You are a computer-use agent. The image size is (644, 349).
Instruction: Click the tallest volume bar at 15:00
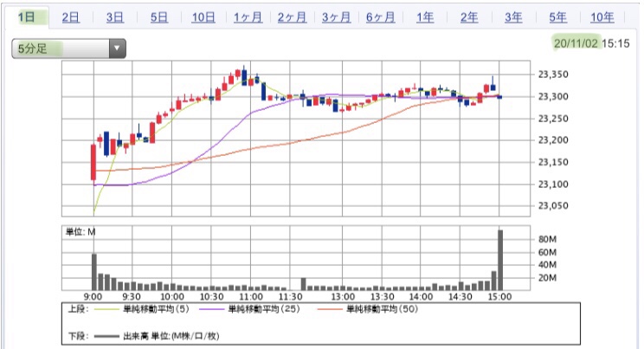[x=500, y=260]
